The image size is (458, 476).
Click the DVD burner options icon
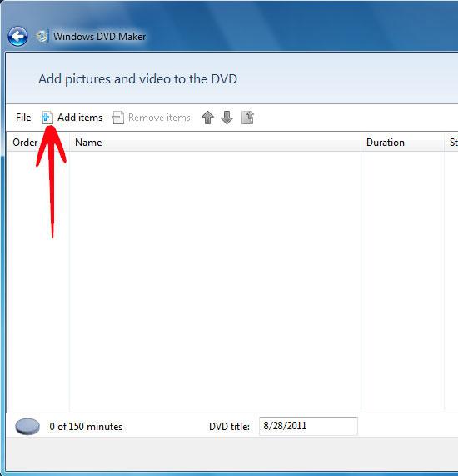tap(247, 118)
